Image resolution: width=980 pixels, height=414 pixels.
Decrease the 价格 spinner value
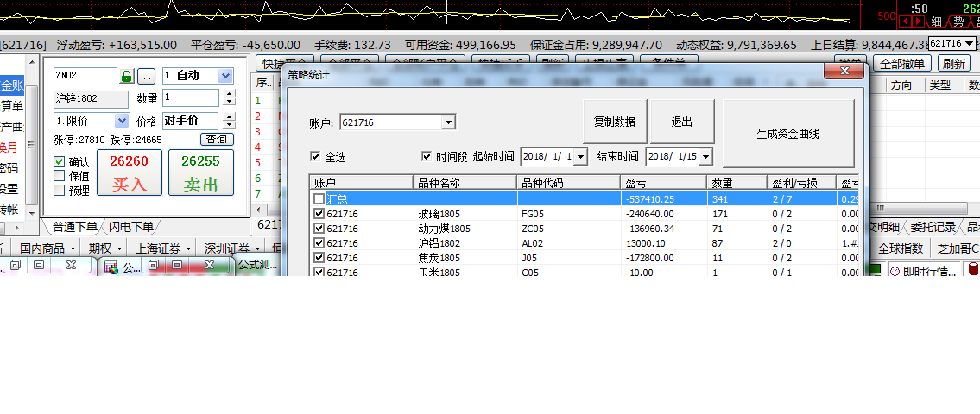coord(230,126)
